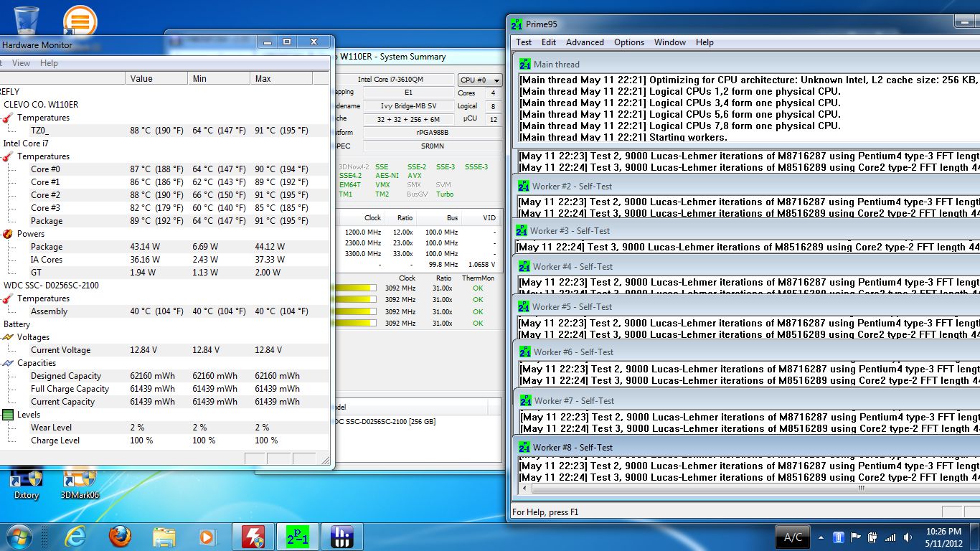Open Options menu in Prime95
Screen dimensions: 980x551
pyautogui.click(x=629, y=42)
